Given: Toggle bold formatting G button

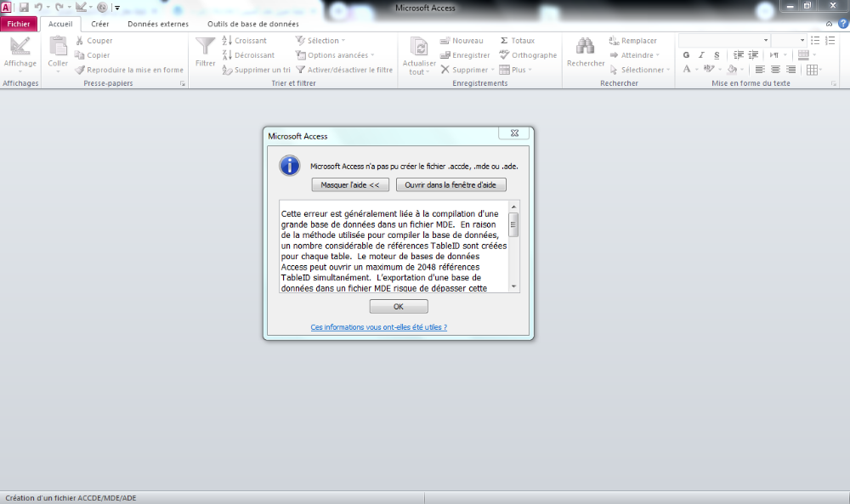Looking at the screenshot, I should [x=686, y=55].
